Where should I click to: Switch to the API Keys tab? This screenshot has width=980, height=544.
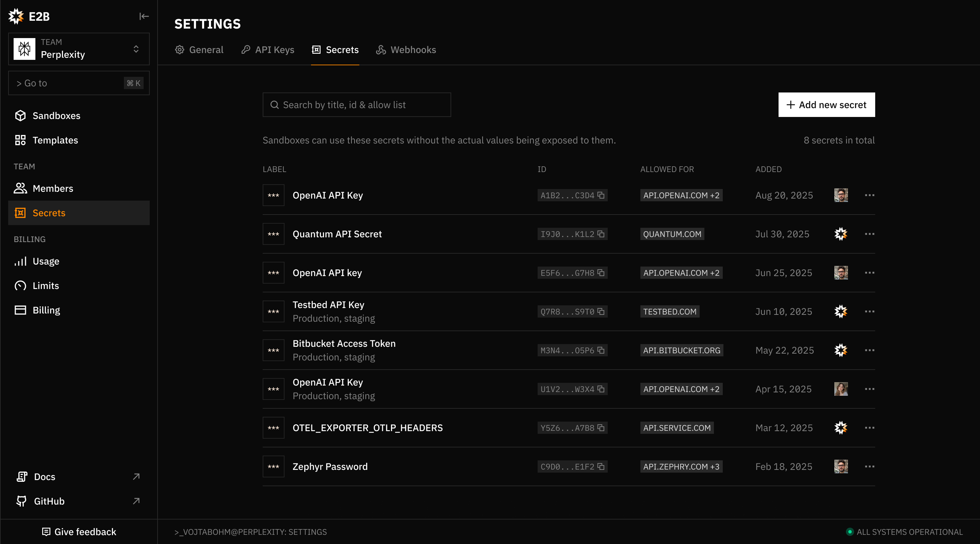(x=267, y=50)
